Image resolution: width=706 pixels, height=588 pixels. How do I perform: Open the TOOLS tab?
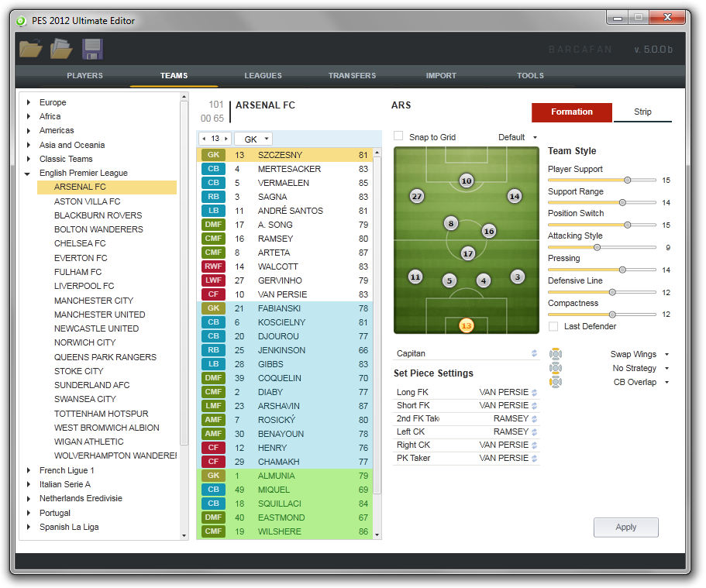pos(530,76)
